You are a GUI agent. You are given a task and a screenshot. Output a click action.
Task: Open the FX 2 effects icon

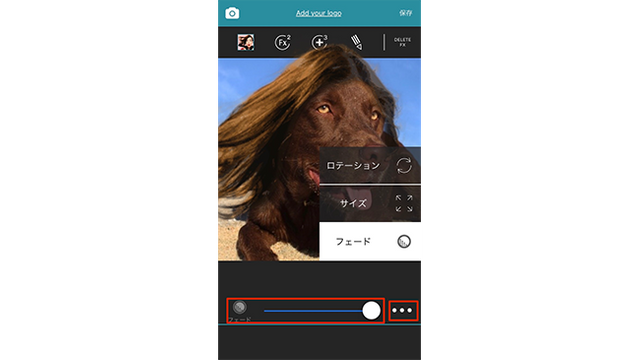coord(282,42)
